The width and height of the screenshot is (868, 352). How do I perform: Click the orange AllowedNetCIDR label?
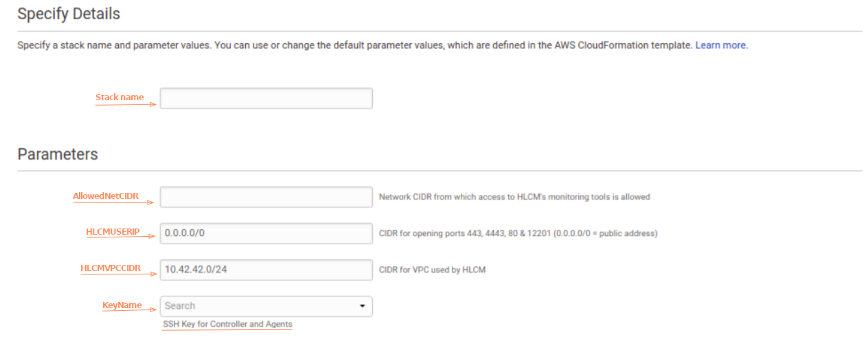[x=106, y=196]
